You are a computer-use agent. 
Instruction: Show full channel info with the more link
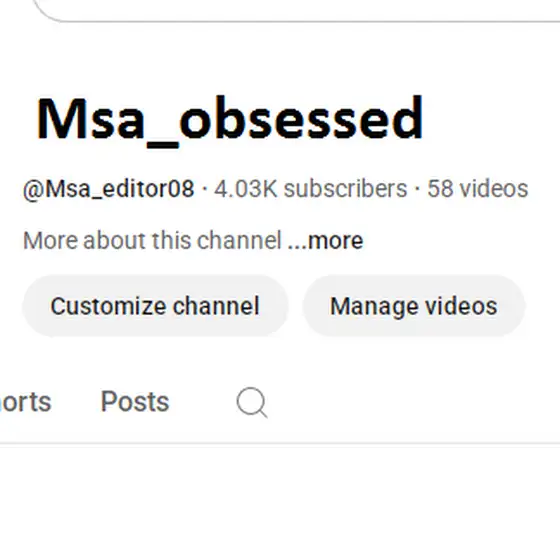(x=326, y=240)
